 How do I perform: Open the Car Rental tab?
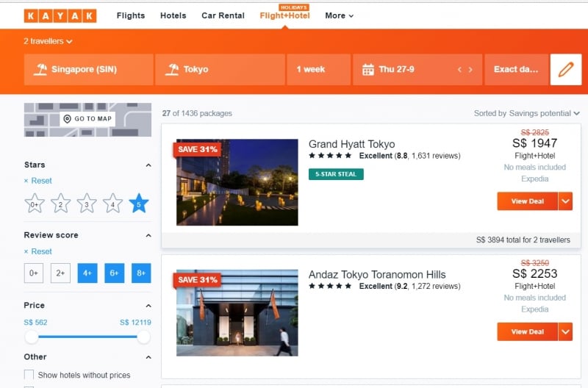point(223,15)
